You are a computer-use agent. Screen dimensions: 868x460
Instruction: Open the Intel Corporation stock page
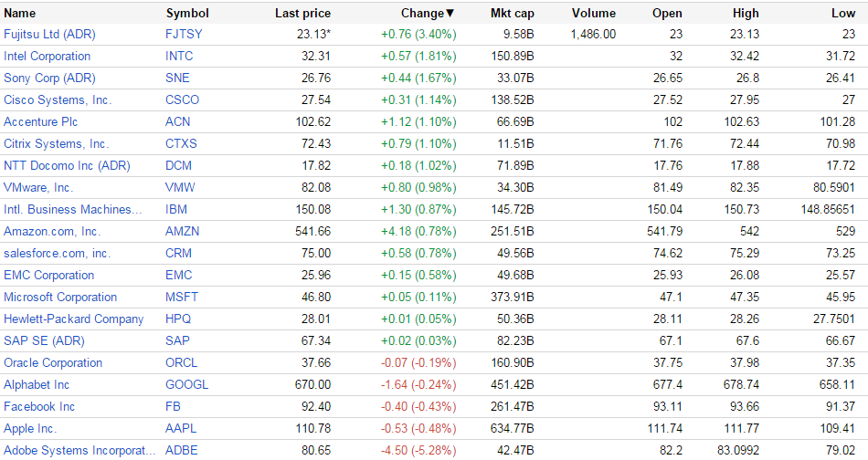[x=48, y=56]
